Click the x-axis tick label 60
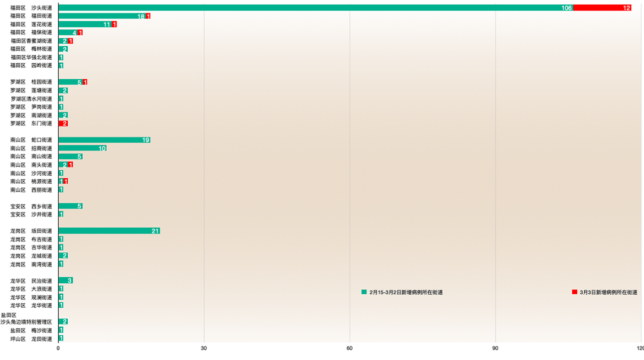 pyautogui.click(x=350, y=348)
